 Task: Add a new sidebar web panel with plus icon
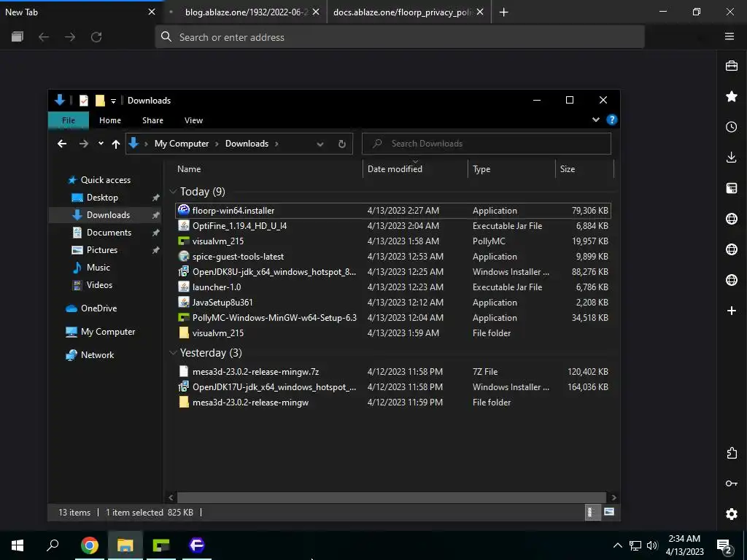(x=731, y=311)
